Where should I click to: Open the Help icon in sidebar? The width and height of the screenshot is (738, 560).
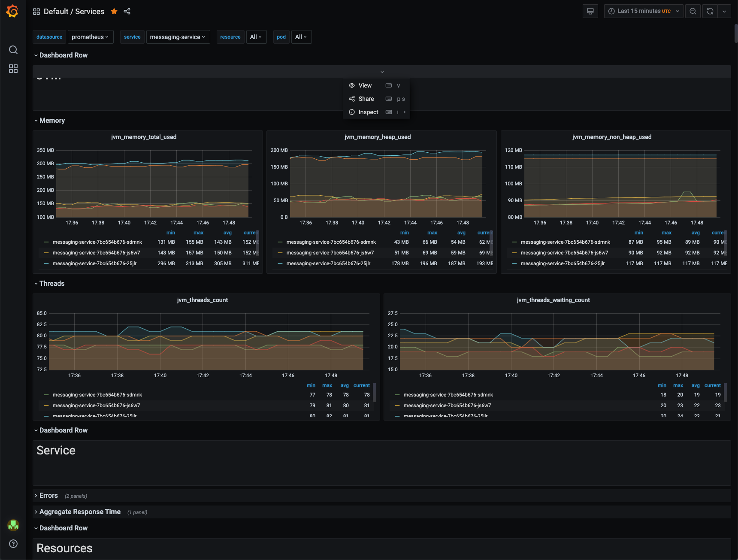click(13, 544)
